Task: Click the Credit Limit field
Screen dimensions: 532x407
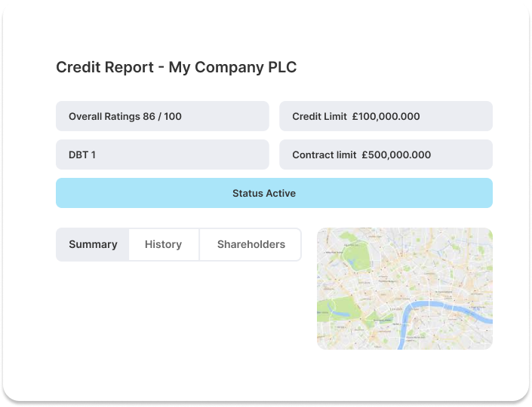Action: pos(386,117)
